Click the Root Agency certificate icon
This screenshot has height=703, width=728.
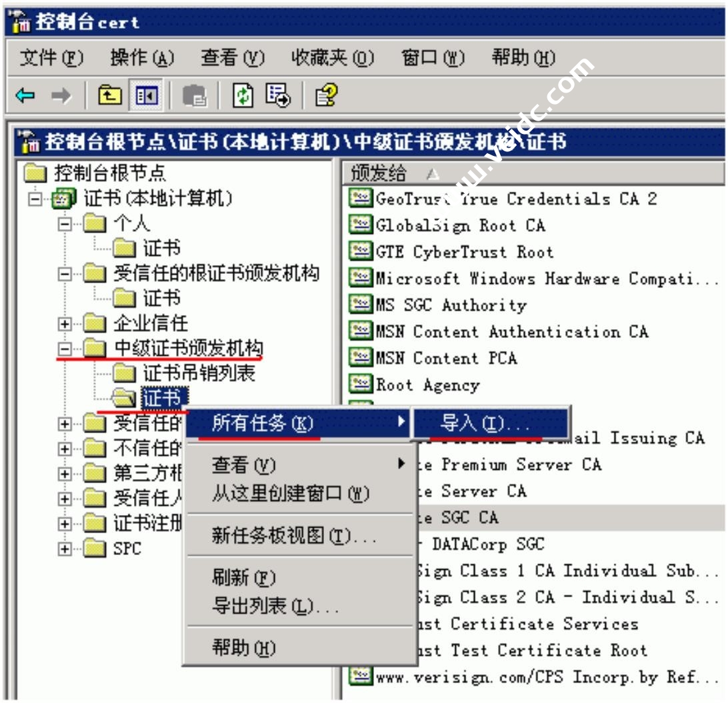pyautogui.click(x=360, y=384)
